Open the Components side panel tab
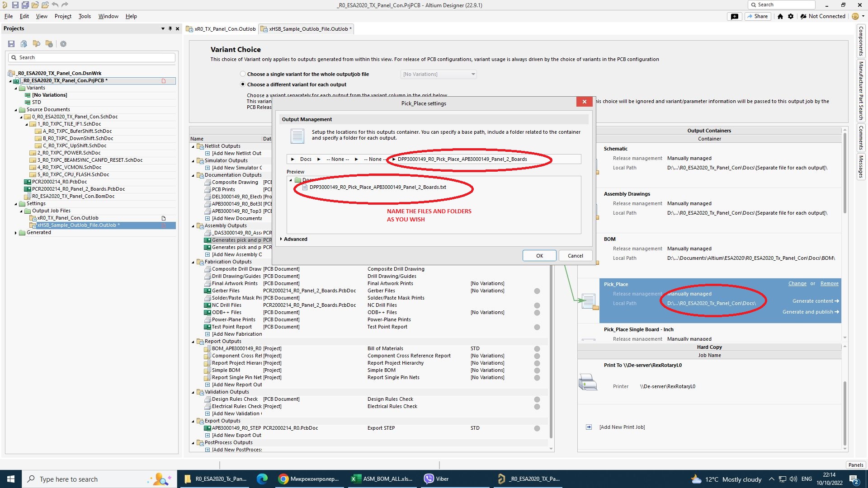The width and height of the screenshot is (868, 488). point(861,41)
